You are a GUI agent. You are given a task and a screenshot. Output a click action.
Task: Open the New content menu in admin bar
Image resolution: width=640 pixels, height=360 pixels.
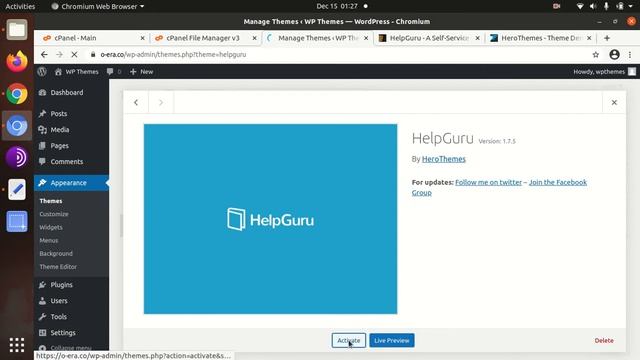[141, 71]
